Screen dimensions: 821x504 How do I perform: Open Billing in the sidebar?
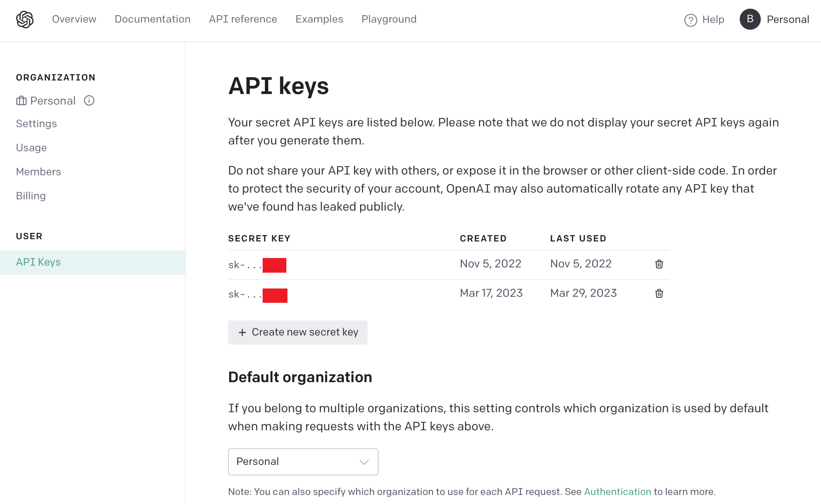tap(31, 196)
